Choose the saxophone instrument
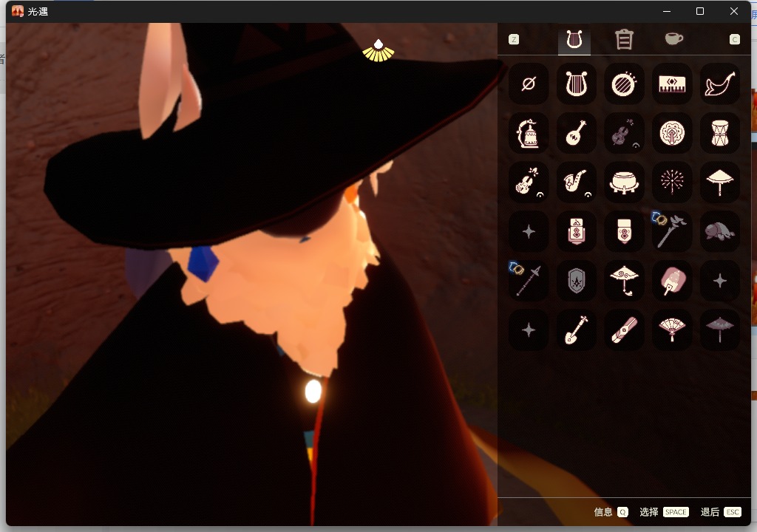Image resolution: width=757 pixels, height=532 pixels. point(576,183)
